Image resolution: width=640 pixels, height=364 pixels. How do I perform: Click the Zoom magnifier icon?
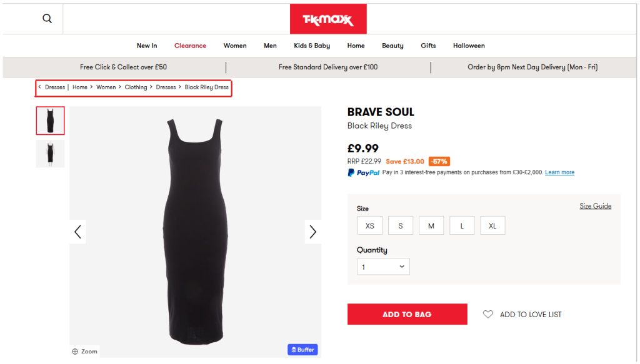tap(75, 352)
